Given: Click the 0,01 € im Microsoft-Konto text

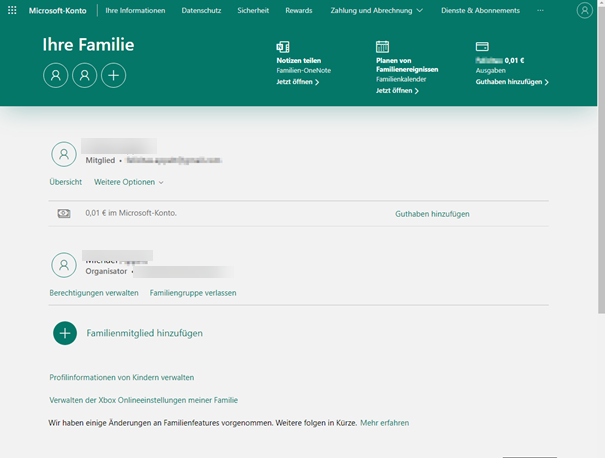Looking at the screenshot, I should click(x=131, y=213).
